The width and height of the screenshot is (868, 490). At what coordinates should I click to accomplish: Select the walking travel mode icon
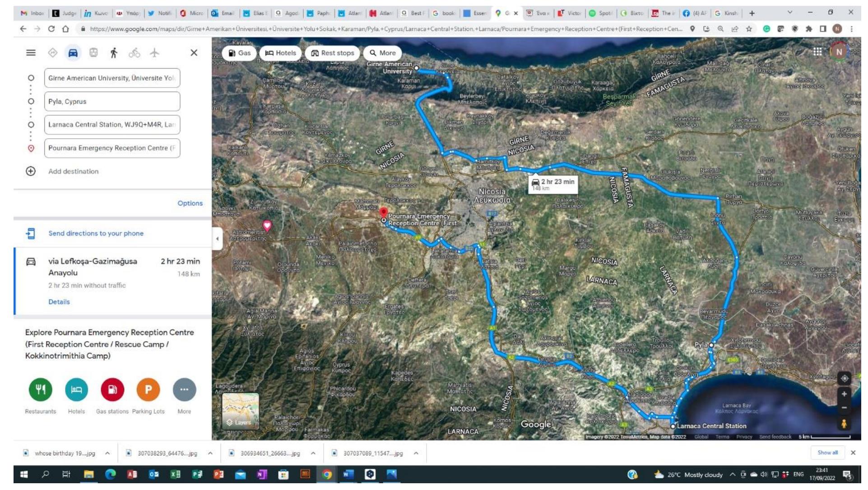coord(114,53)
